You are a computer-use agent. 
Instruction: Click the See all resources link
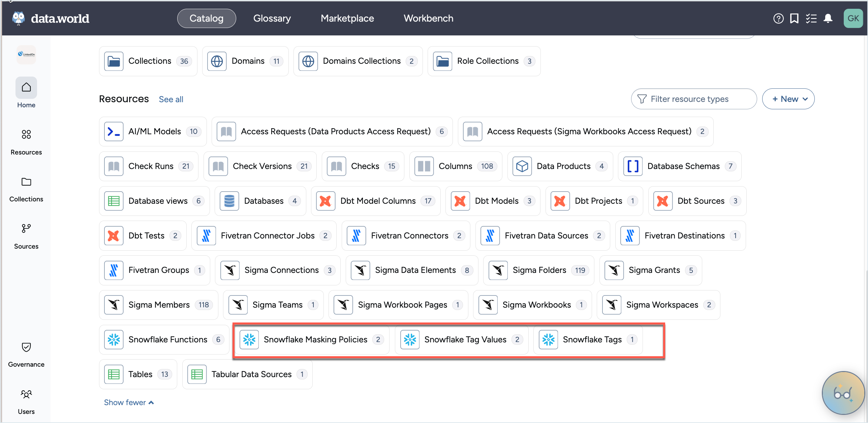click(171, 99)
